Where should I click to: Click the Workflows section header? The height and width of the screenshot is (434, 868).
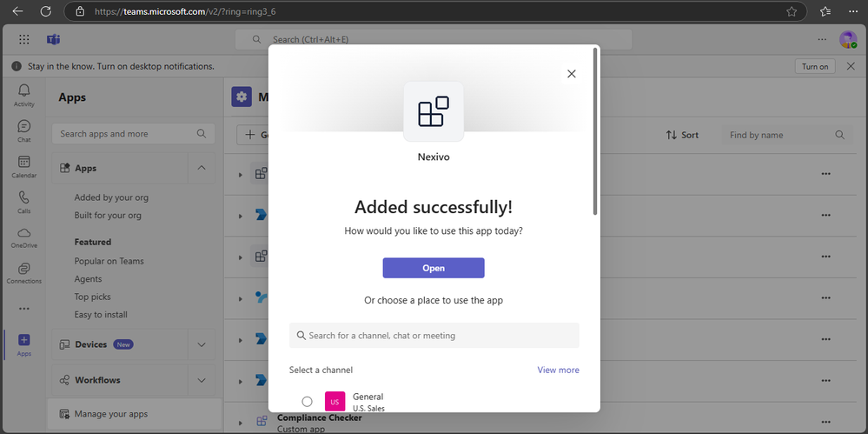(x=120, y=380)
